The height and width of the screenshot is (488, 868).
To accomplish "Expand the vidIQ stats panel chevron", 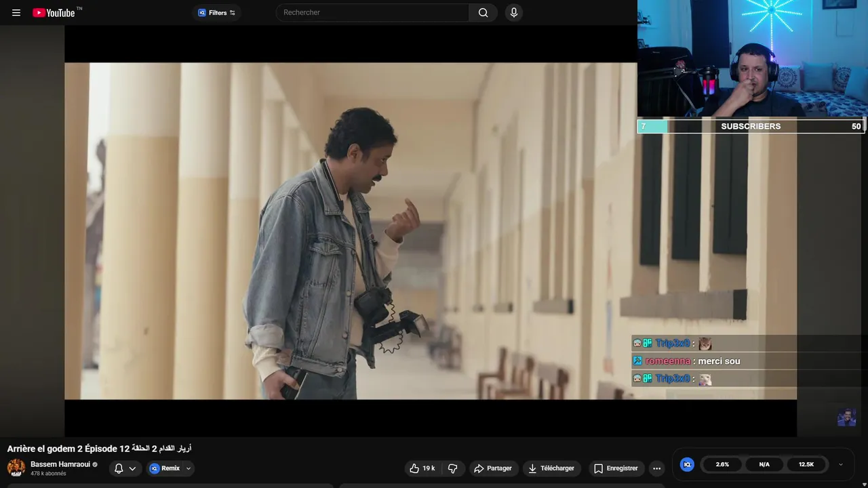I will 841,464.
